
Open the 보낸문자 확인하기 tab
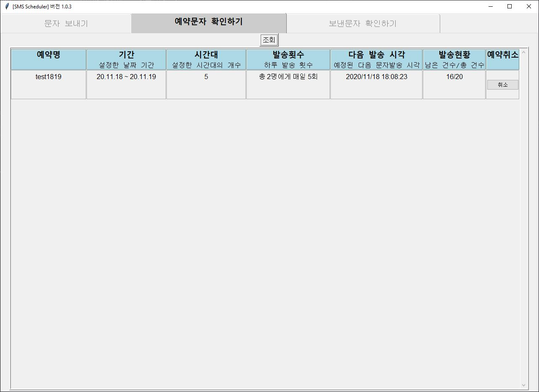(x=363, y=24)
